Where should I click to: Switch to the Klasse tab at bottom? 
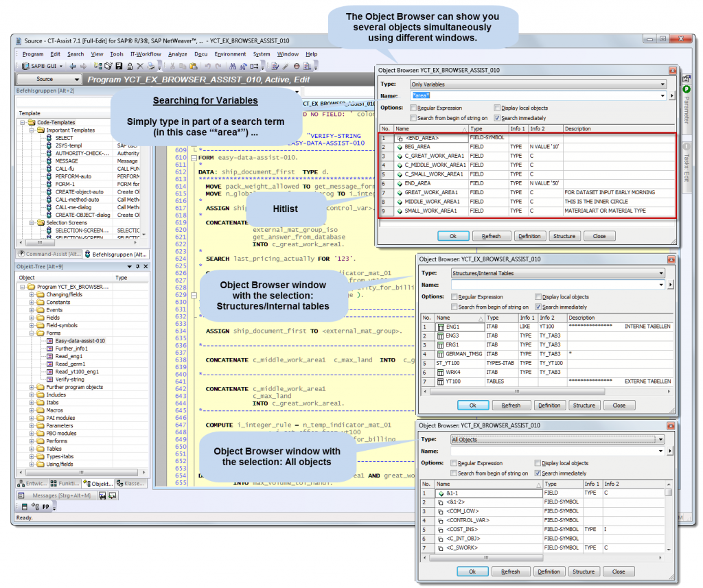pyautogui.click(x=130, y=484)
